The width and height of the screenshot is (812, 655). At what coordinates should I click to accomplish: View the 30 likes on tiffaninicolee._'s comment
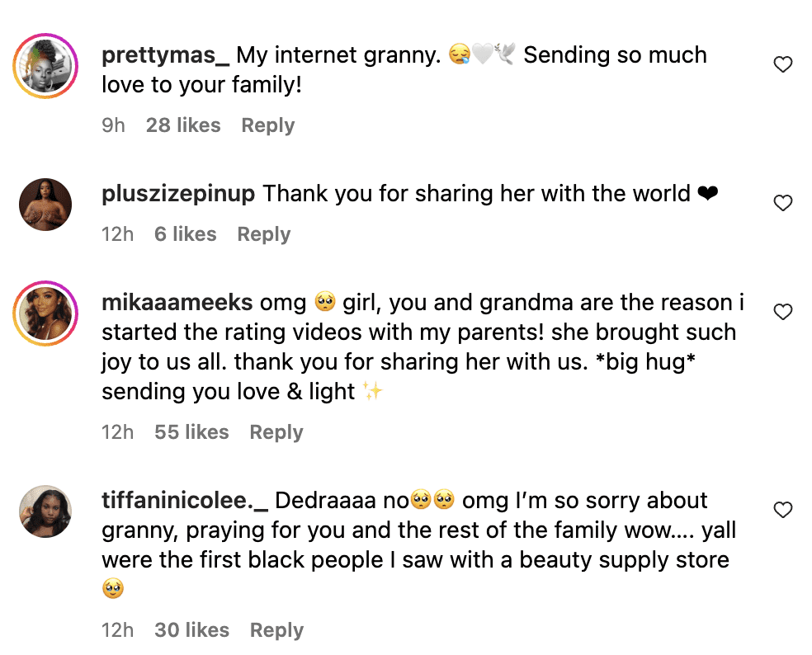[x=191, y=629]
